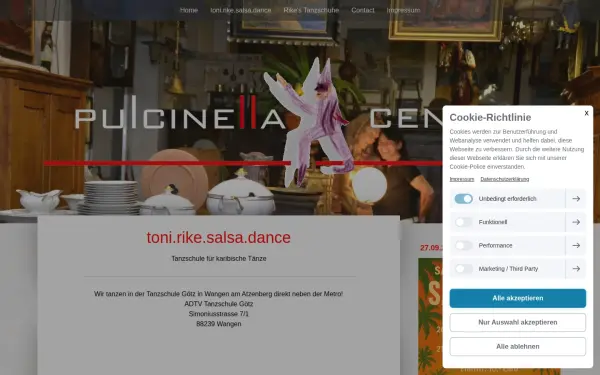Screen dimensions: 600x375
Task: Enable the Funktionell cookies switch
Action: 463,222
